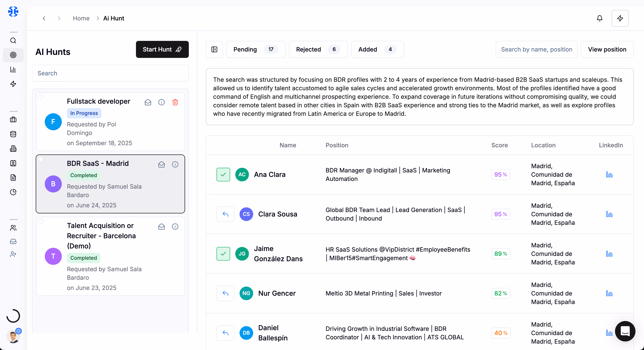
Task: Undo action for Clara Sousa
Action: click(x=225, y=214)
